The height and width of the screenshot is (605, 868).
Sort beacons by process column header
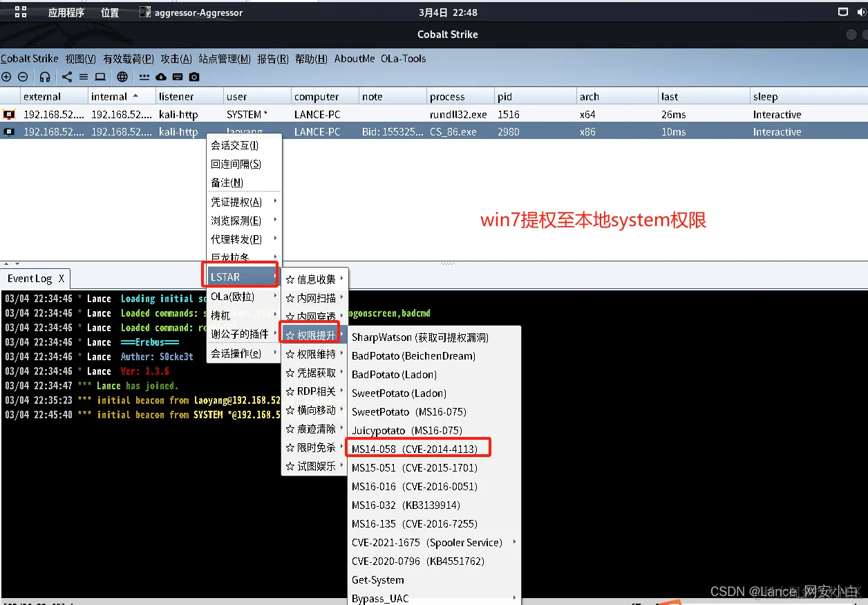[x=460, y=97]
